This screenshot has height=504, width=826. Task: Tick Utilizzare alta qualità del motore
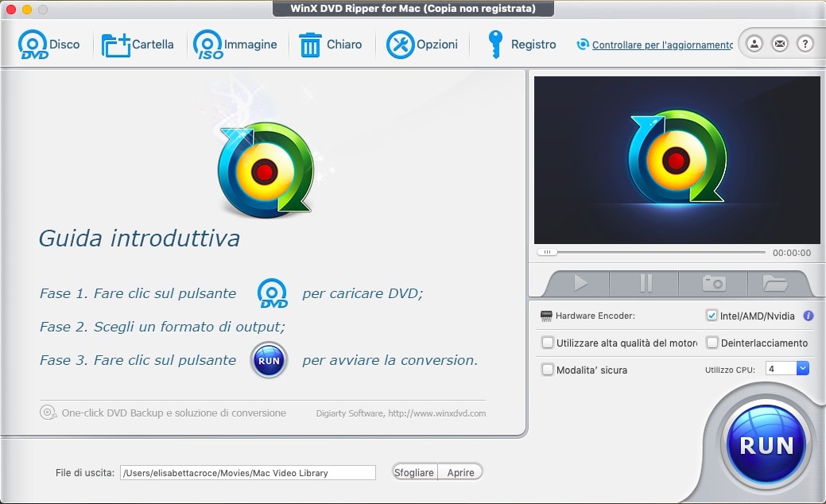548,343
